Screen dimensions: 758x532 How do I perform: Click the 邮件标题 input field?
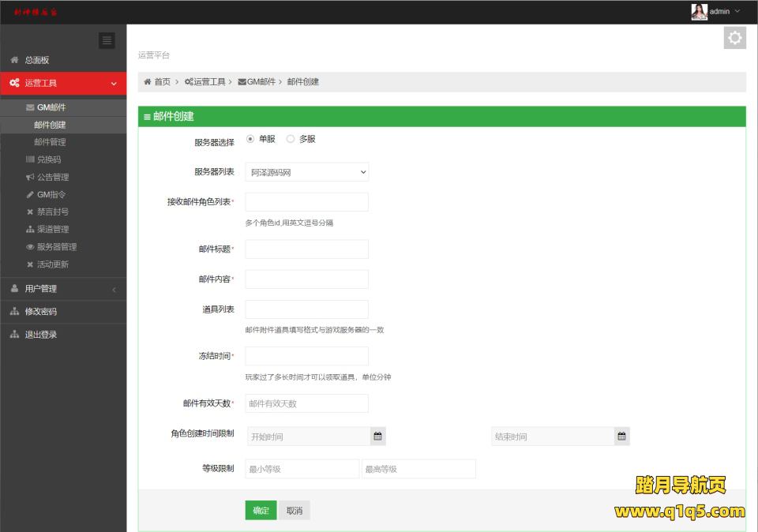(307, 249)
